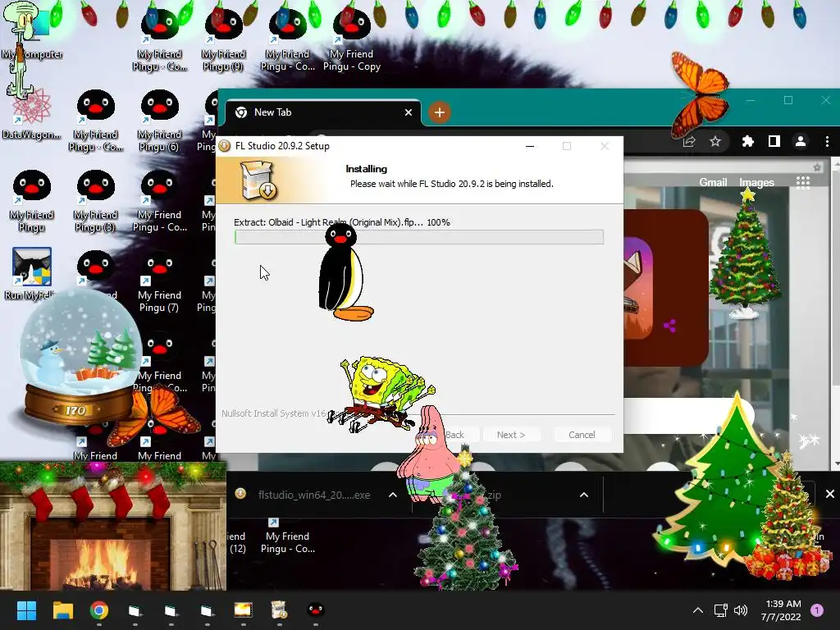Screen dimensions: 840x630
Task: Open the Gmail link
Action: click(713, 183)
